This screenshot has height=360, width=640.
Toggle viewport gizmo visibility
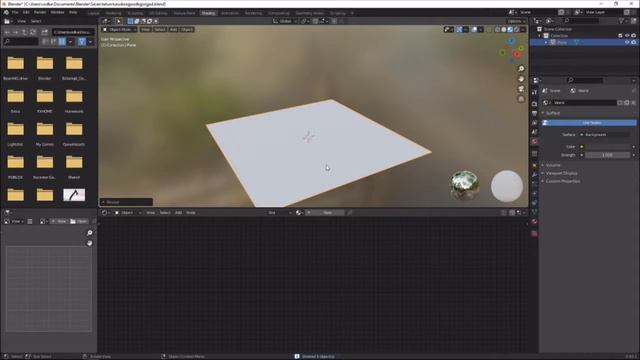(459, 29)
